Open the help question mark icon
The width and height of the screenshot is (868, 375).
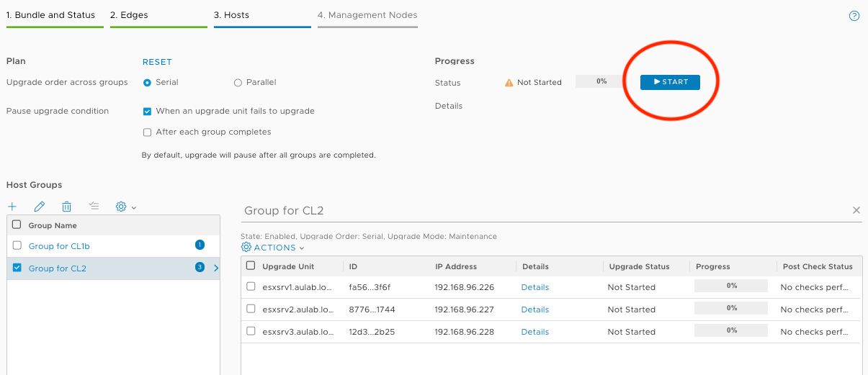(x=854, y=16)
